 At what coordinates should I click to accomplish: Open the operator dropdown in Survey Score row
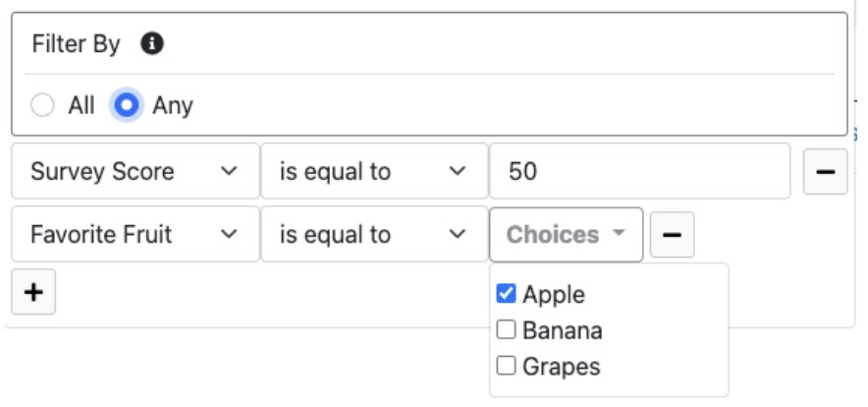(x=373, y=172)
